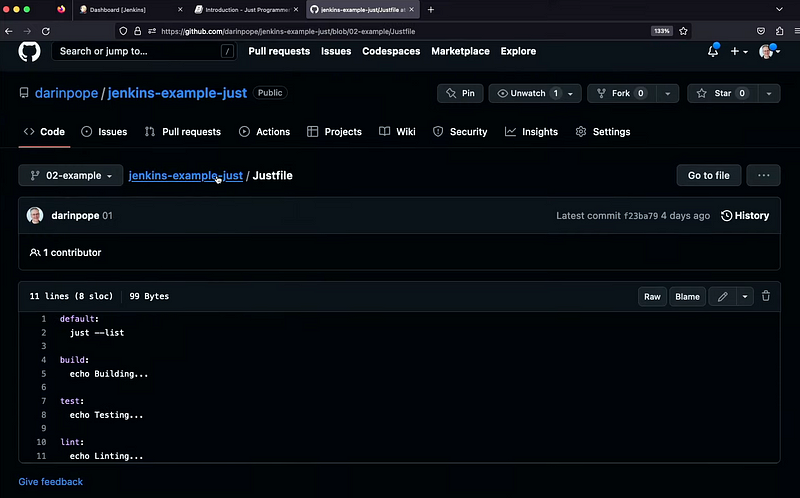Open commit hash f23ba79
Screen dimensions: 800x498
[x=641, y=216]
